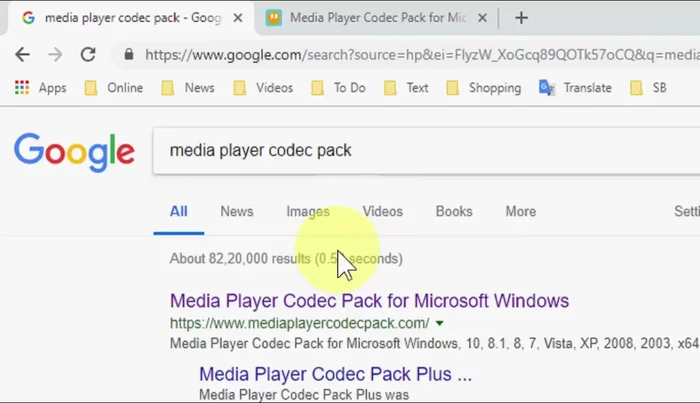Open the Media Player Codec Pack Plus link

pyautogui.click(x=335, y=374)
